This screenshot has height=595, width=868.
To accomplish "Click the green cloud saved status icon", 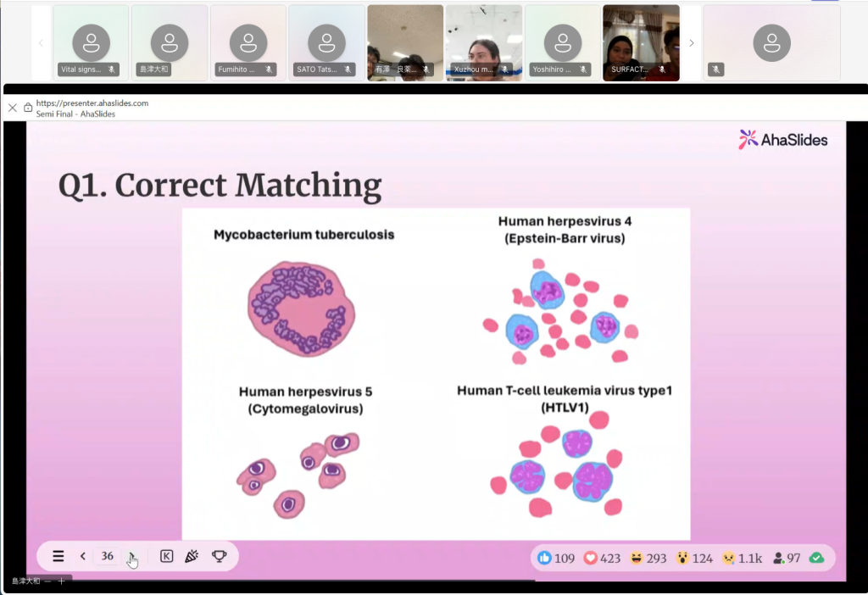I will 816,558.
